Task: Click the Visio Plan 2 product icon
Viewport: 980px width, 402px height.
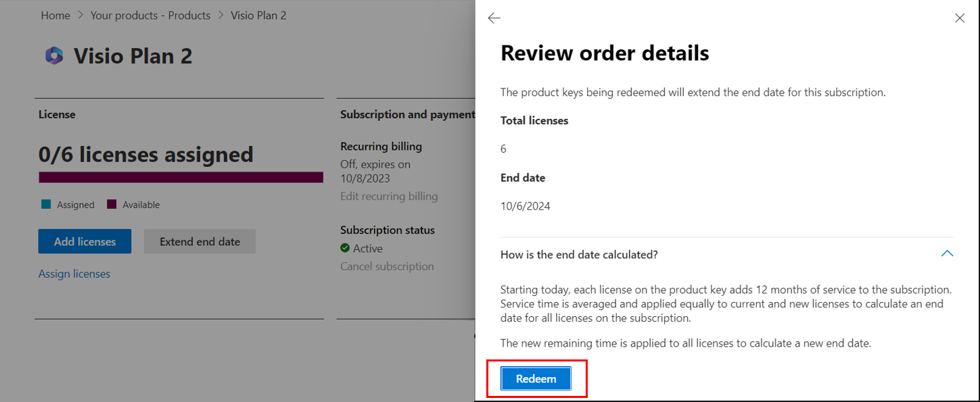Action: tap(54, 56)
